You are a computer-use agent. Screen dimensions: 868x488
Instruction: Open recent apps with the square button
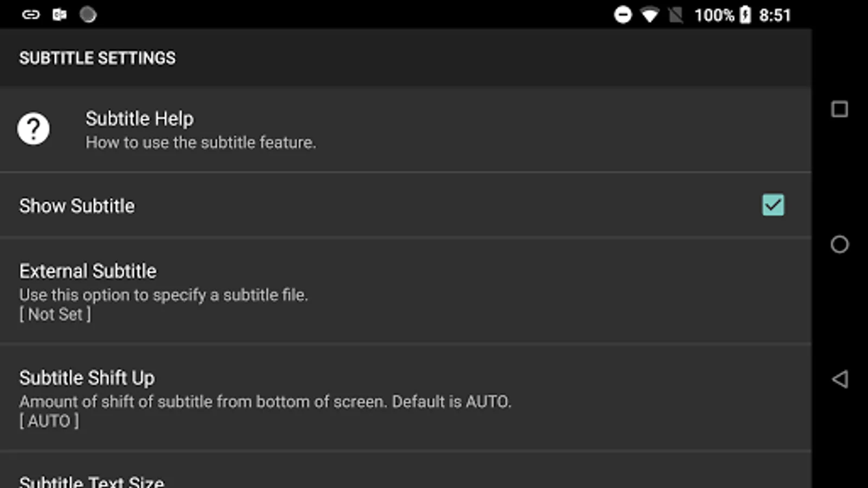[x=839, y=110]
